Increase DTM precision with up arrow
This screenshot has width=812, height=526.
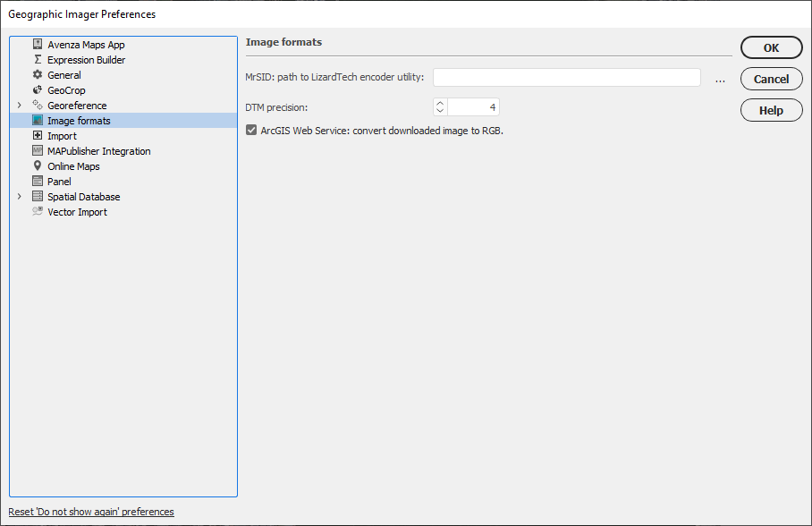[439, 101]
